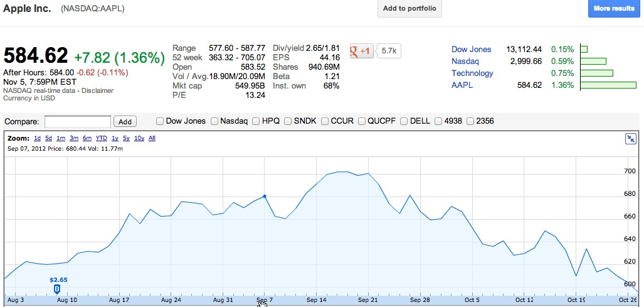Open the AAPL link in index list
644x307 pixels.
462,85
